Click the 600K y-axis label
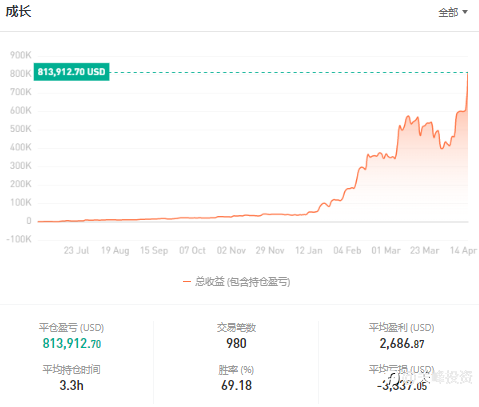The height and width of the screenshot is (407, 479). (x=21, y=111)
